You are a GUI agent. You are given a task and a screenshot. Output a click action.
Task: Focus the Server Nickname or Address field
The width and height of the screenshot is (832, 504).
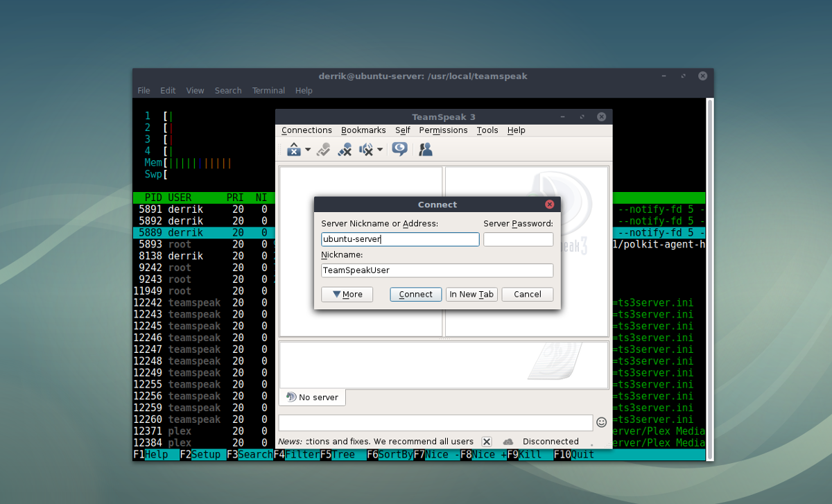[x=400, y=239]
